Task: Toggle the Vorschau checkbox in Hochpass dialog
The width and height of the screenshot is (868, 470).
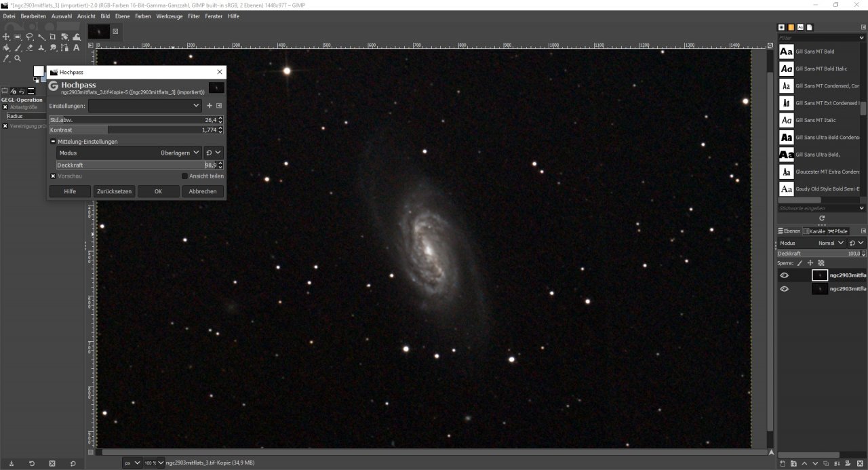Action: [x=53, y=176]
